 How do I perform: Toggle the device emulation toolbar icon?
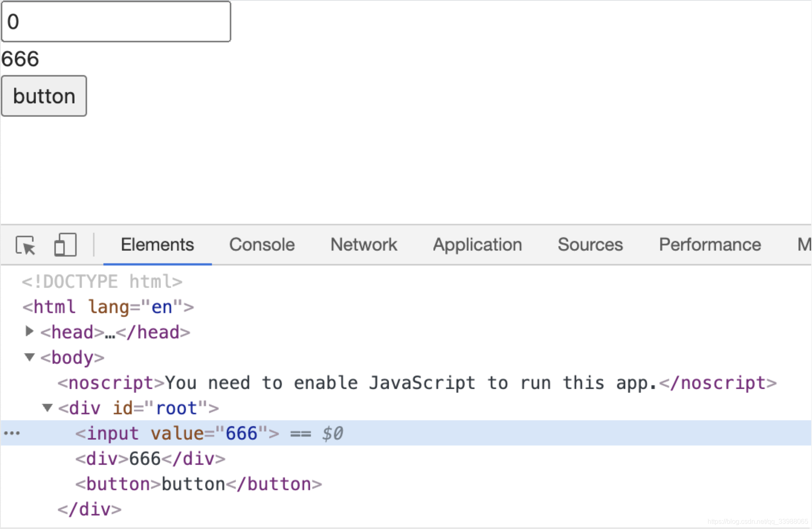tap(64, 245)
